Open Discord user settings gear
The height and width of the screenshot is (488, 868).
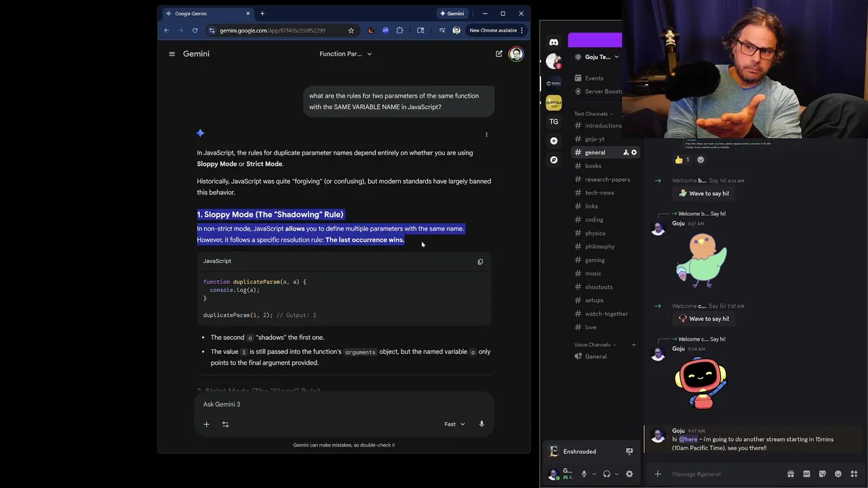(629, 474)
